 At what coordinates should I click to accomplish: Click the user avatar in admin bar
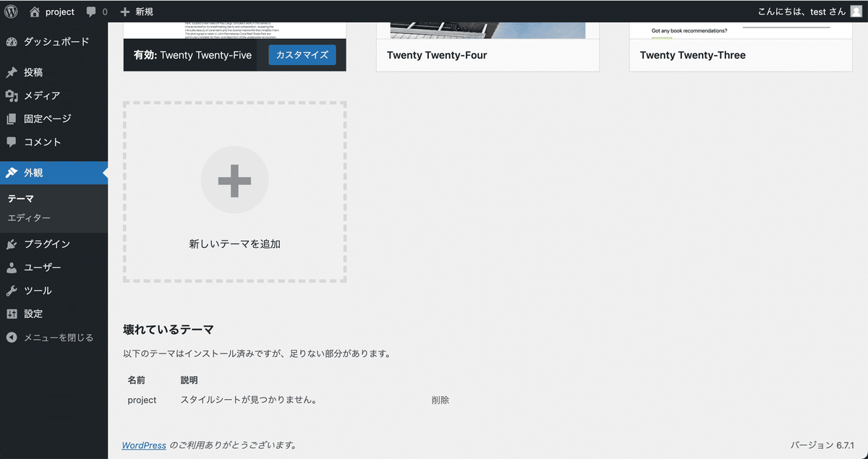(856, 12)
